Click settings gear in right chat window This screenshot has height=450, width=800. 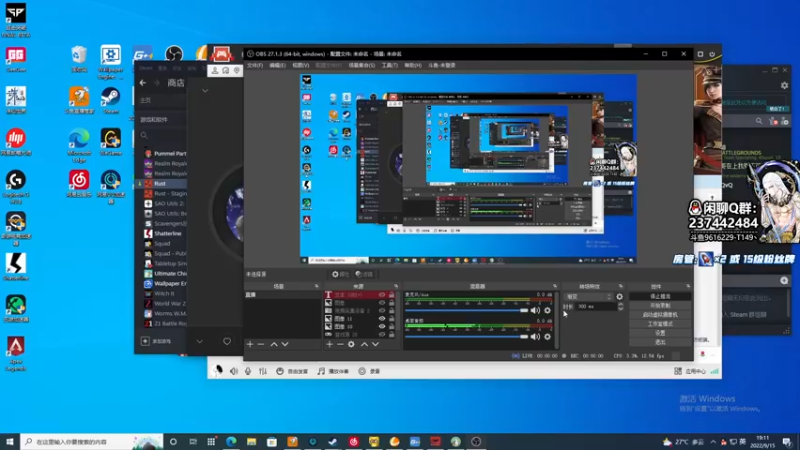(x=785, y=86)
